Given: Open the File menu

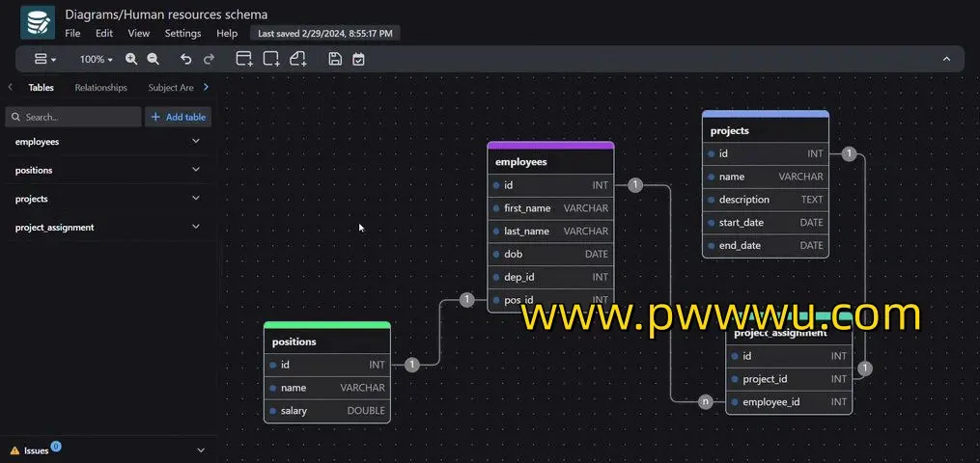Looking at the screenshot, I should click(x=72, y=33).
